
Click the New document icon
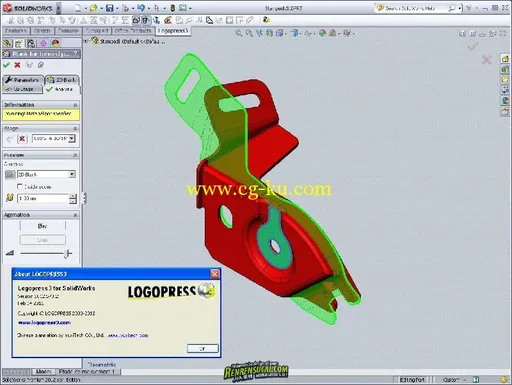[x=77, y=8]
